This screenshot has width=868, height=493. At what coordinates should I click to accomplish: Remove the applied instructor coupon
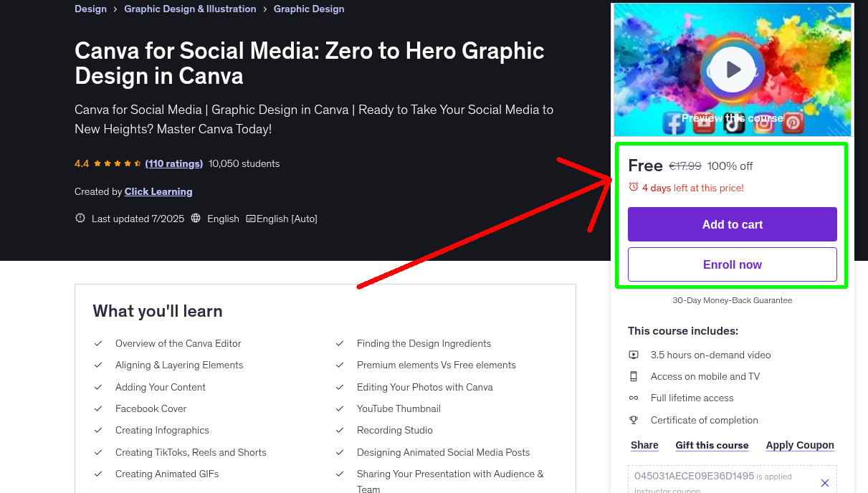(x=825, y=482)
